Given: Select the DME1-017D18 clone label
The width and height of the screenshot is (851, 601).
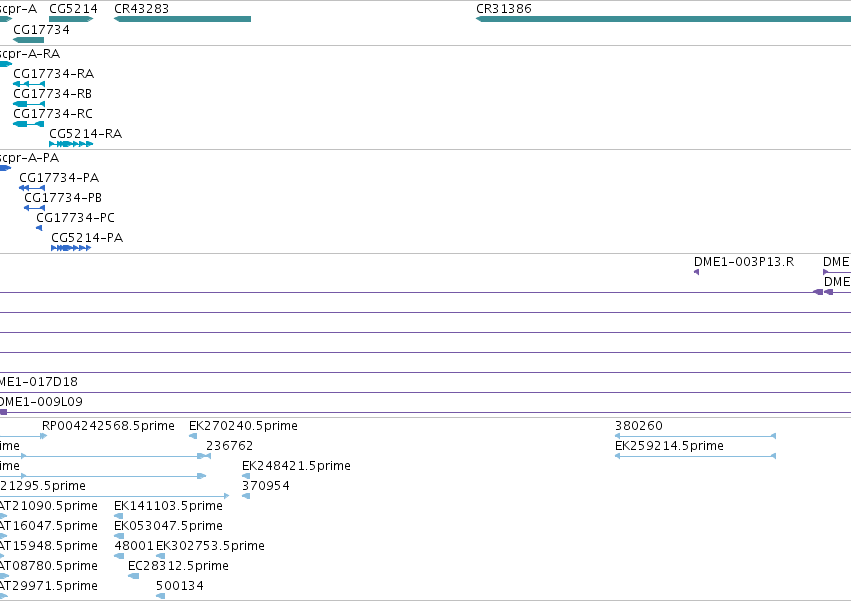Looking at the screenshot, I should [39, 382].
